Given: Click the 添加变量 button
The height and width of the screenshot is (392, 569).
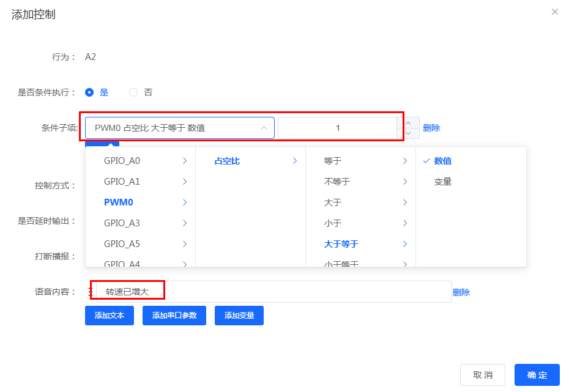Looking at the screenshot, I should click(x=239, y=316).
